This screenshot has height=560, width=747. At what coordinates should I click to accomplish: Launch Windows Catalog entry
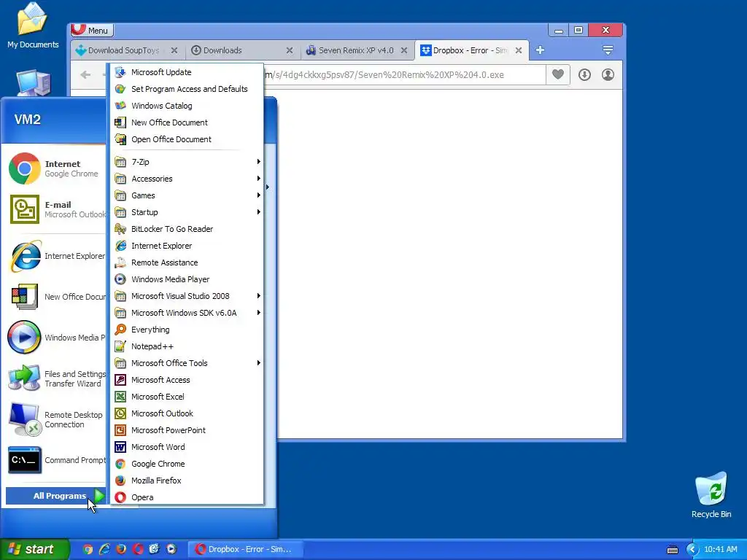coord(187,106)
